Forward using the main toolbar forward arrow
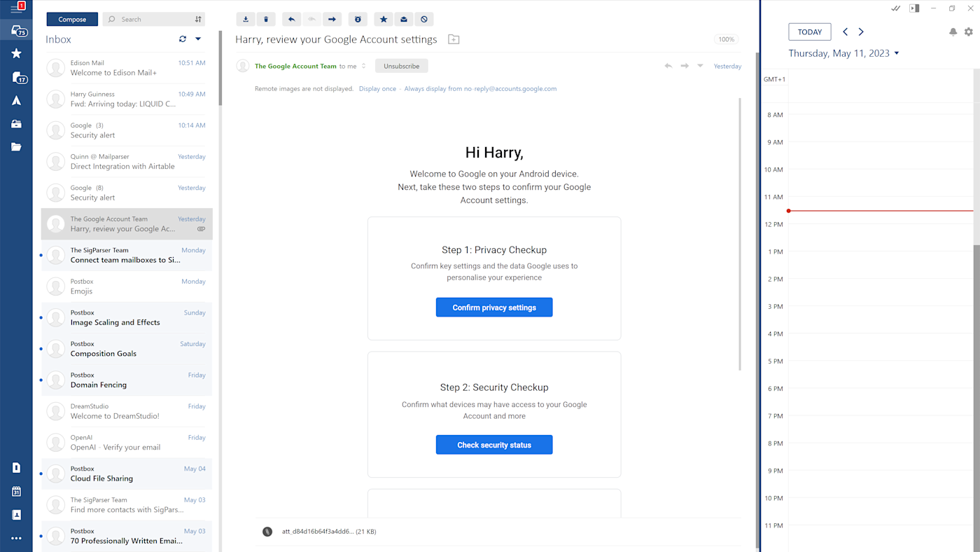Screen dimensions: 980x552 click(x=332, y=20)
